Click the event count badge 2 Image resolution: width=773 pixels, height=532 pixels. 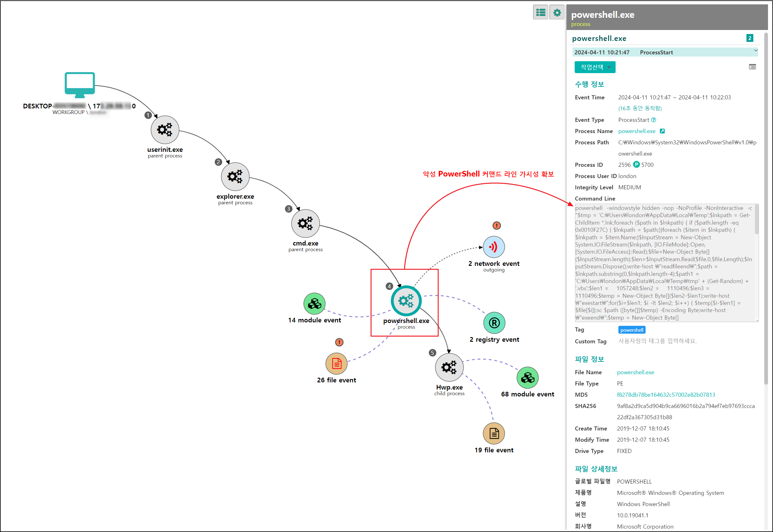[x=750, y=38]
